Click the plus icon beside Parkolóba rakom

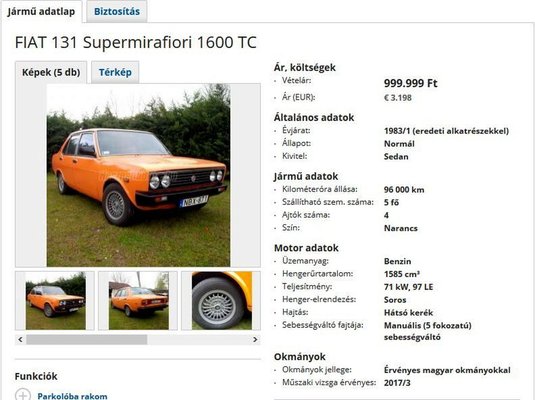pyautogui.click(x=23, y=395)
